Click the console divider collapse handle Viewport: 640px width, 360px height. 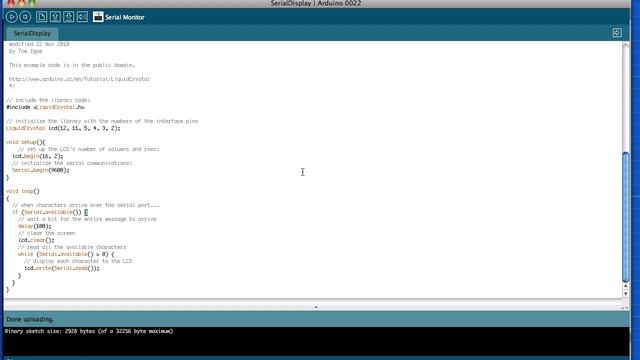(316, 307)
